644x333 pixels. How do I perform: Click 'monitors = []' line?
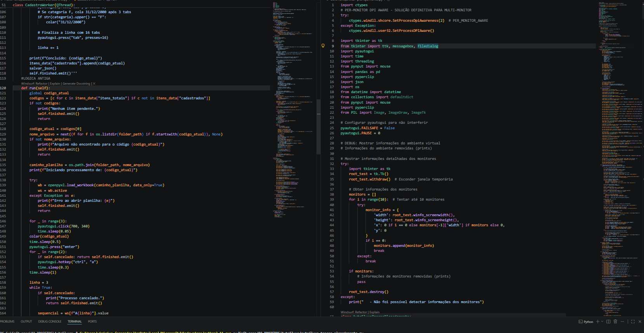362,194
